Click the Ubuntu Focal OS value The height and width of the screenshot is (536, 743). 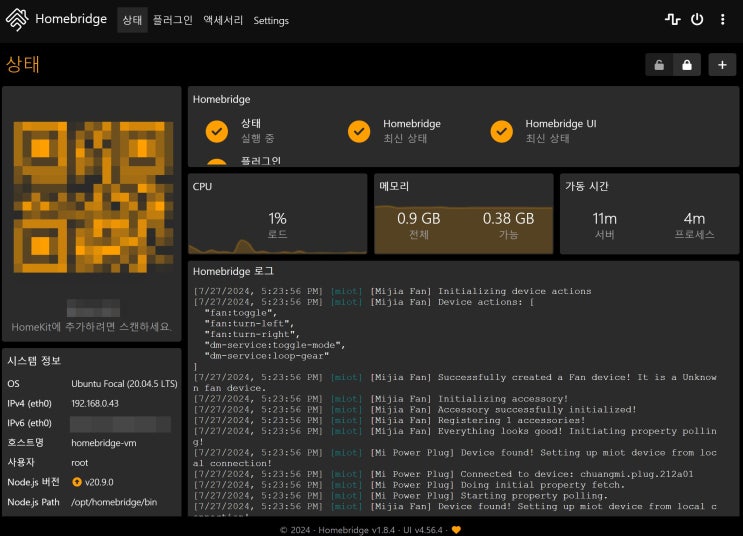coord(124,384)
